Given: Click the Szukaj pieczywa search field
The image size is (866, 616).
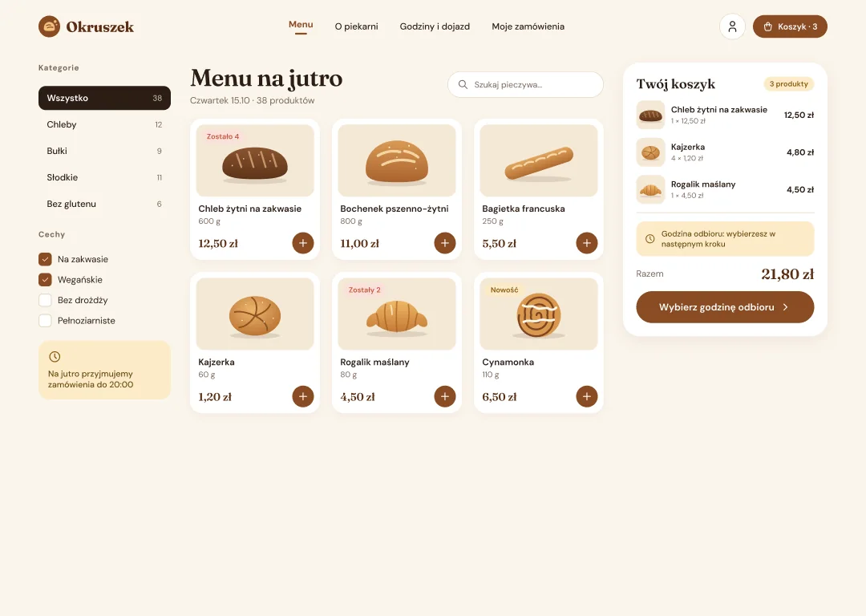Looking at the screenshot, I should [x=525, y=84].
